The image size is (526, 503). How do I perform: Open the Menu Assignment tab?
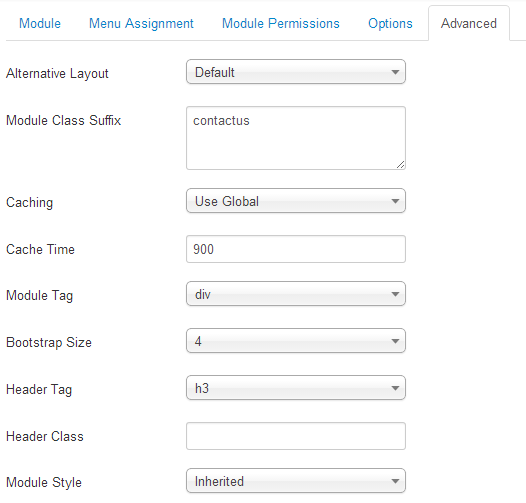coord(141,23)
